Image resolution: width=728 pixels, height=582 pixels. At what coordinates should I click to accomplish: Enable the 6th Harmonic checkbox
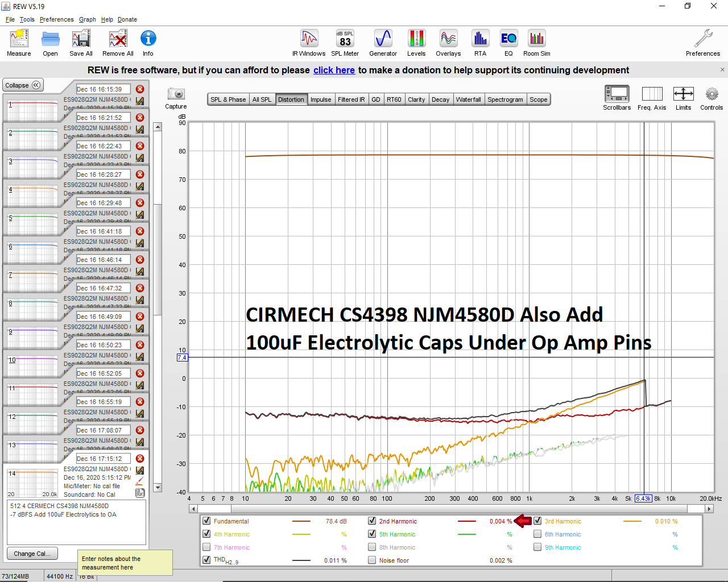[x=537, y=534]
